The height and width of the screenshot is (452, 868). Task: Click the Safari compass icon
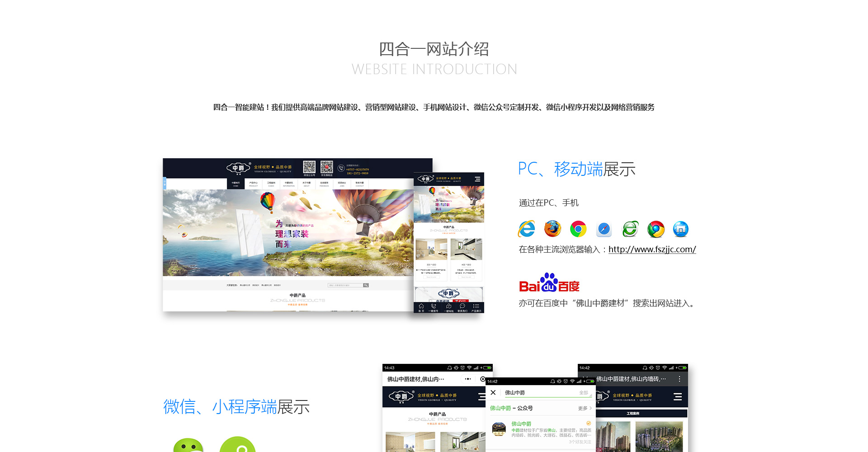604,229
